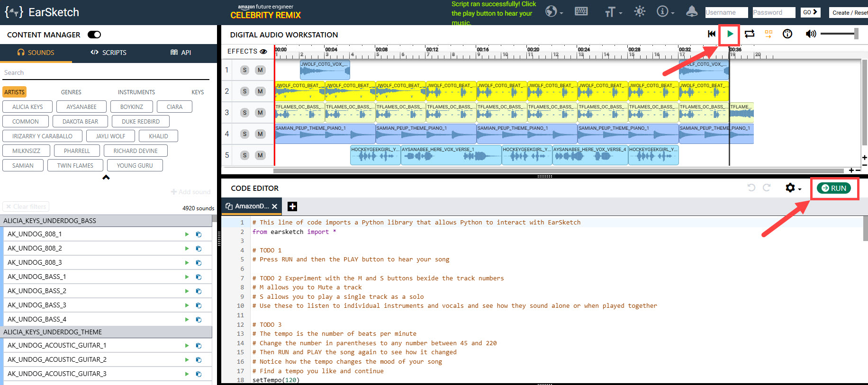Adjust the master volume slider
The height and width of the screenshot is (385, 868).
tap(839, 34)
